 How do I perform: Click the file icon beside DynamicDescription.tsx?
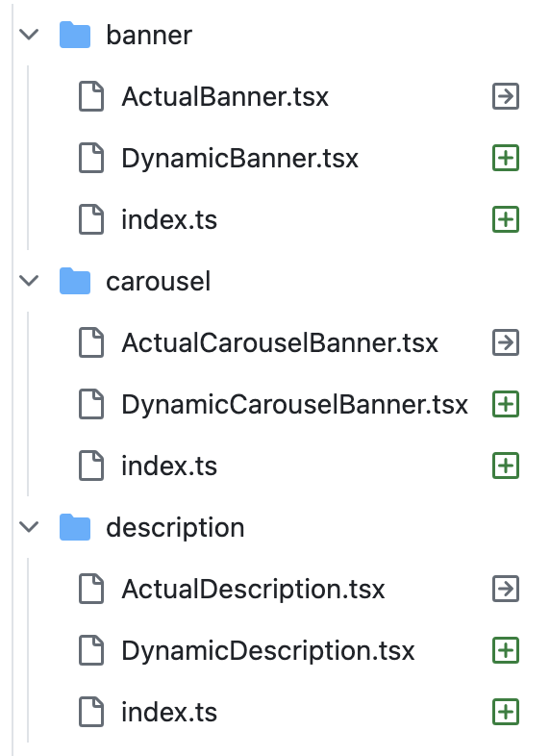click(x=91, y=650)
